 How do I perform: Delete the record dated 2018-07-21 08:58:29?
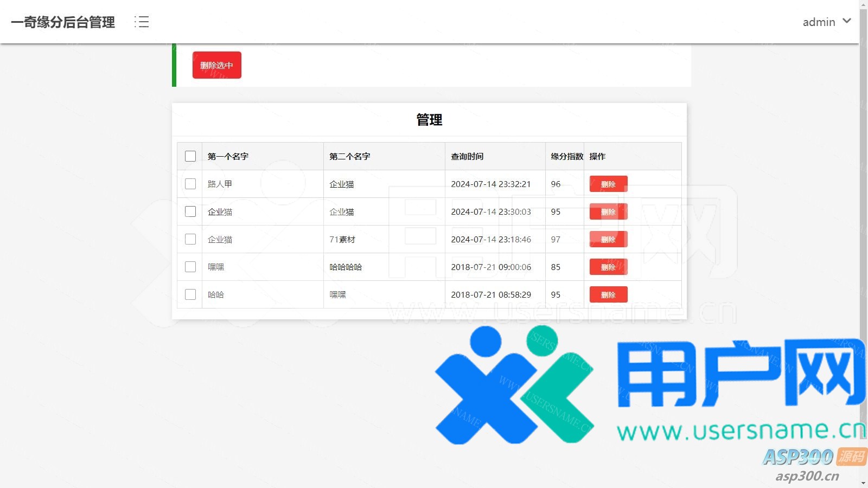tap(609, 294)
